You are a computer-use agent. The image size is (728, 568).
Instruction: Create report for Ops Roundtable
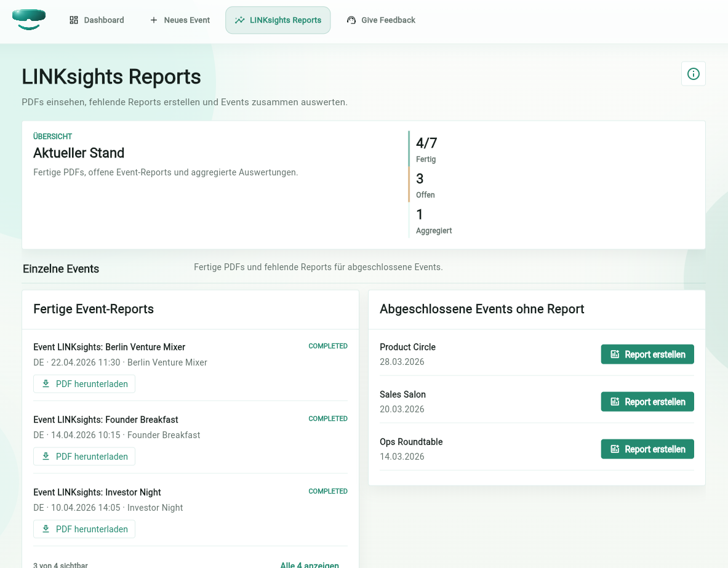[x=647, y=449]
